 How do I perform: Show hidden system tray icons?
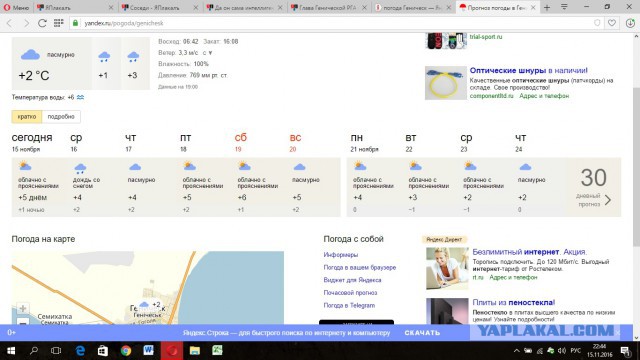click(x=516, y=351)
